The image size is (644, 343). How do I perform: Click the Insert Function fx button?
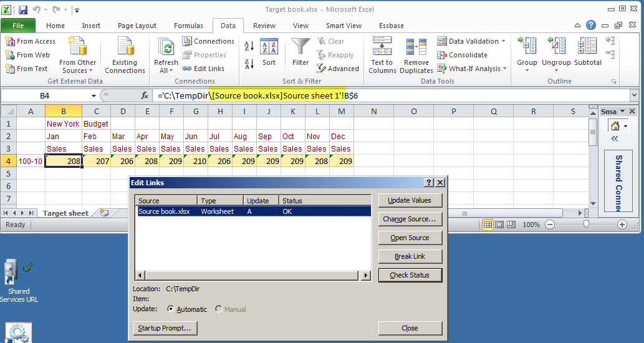point(145,95)
